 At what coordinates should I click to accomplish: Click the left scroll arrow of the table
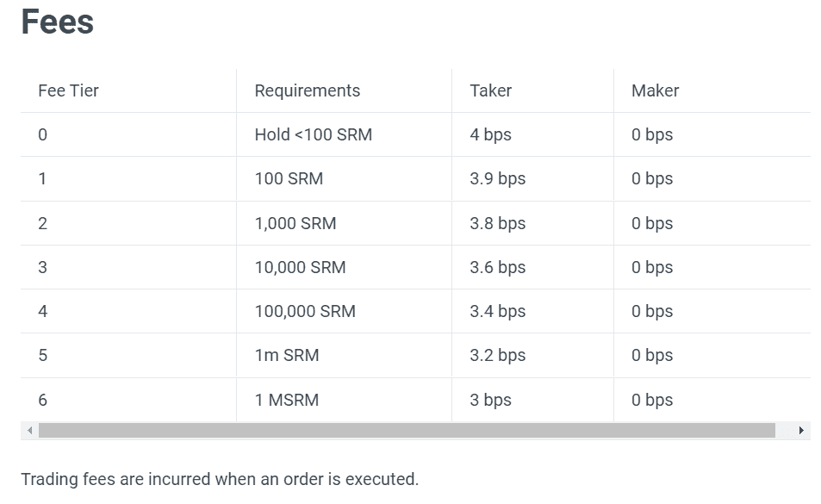[29, 430]
